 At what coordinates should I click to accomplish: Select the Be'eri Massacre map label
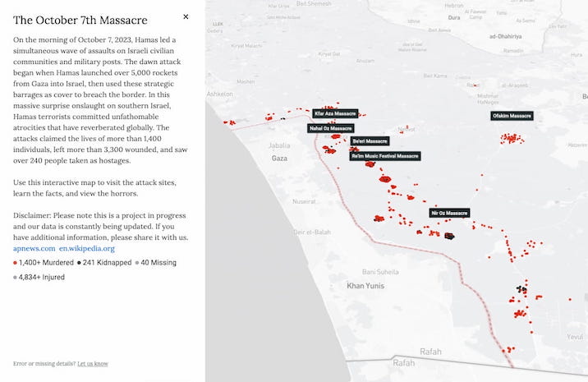(x=370, y=141)
